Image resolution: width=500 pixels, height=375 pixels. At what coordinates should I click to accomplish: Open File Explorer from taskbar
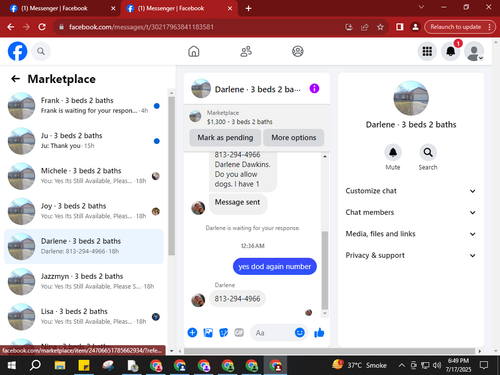(x=60, y=366)
